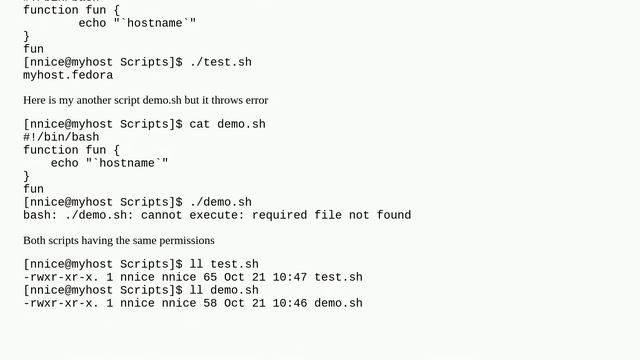Click the '#!/bin/bash' shebang in demo.sh
This screenshot has width=640, height=360.
tap(61, 137)
